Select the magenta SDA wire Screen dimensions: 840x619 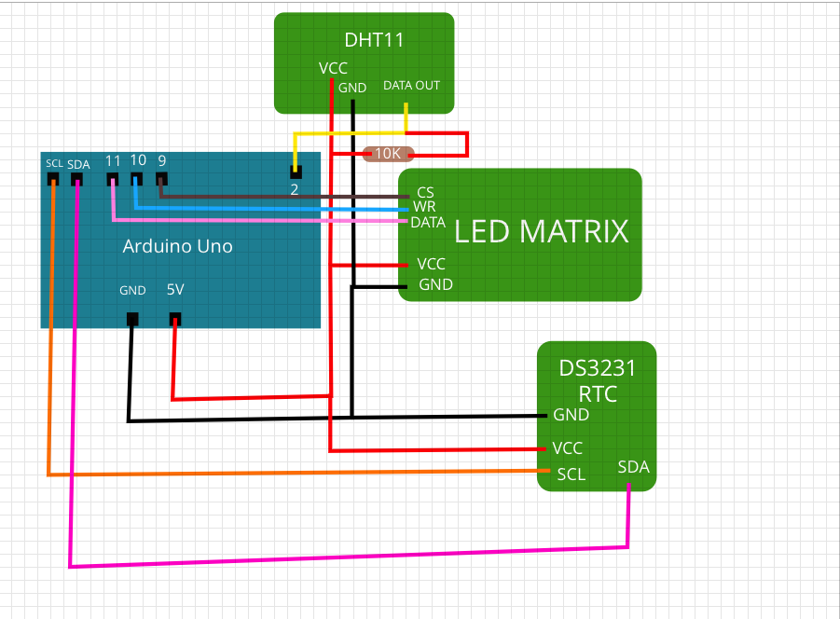349,557
